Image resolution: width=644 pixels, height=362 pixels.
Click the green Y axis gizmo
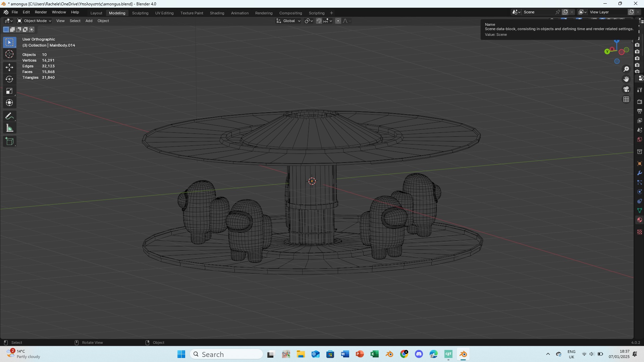pyautogui.click(x=607, y=52)
